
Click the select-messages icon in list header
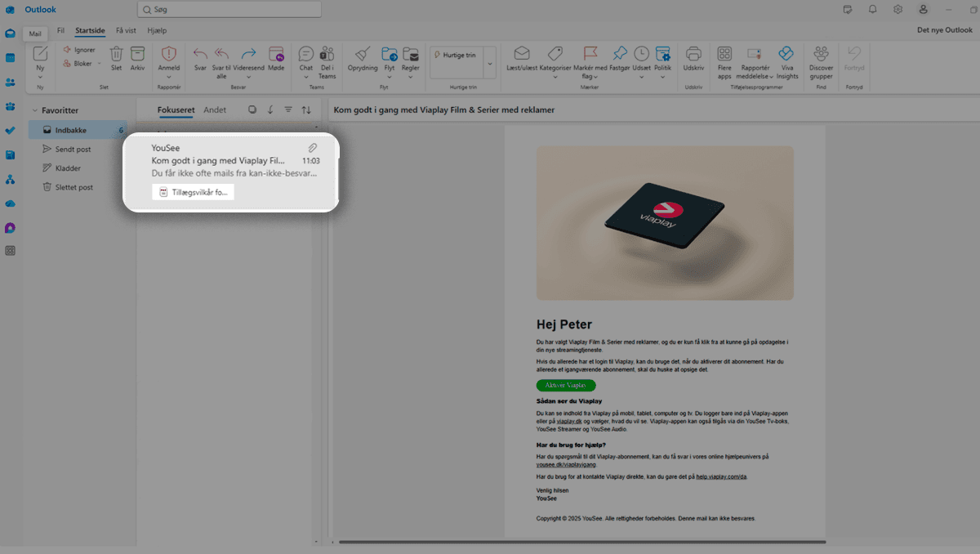click(252, 109)
